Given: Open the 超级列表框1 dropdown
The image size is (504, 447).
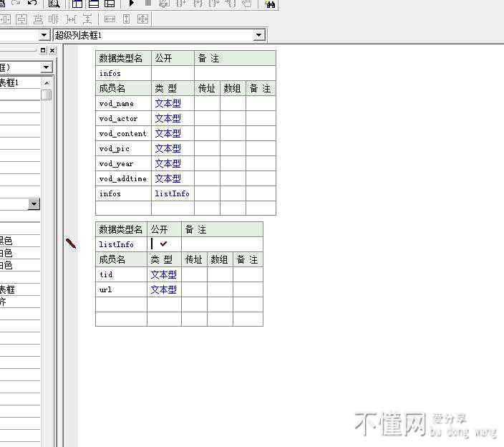Looking at the screenshot, I should pos(259,35).
